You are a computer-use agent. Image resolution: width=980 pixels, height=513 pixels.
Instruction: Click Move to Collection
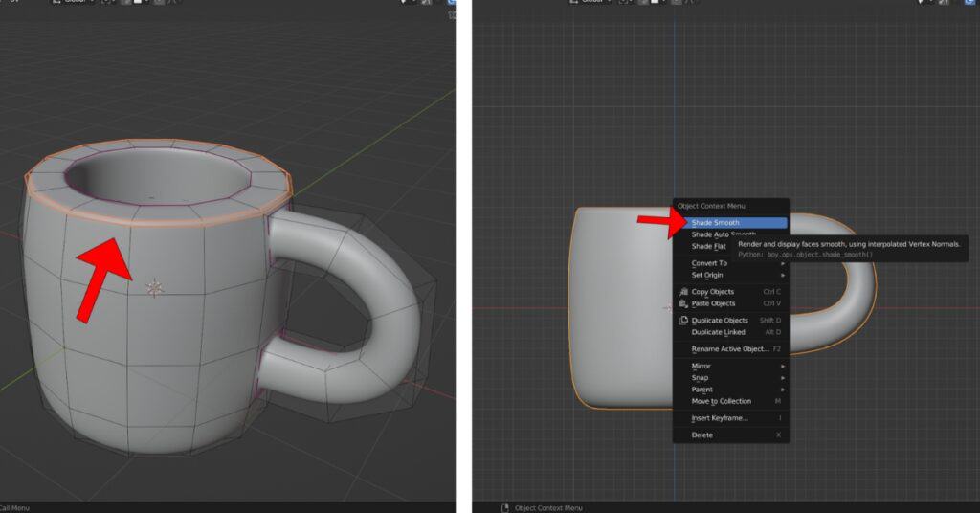pos(721,401)
